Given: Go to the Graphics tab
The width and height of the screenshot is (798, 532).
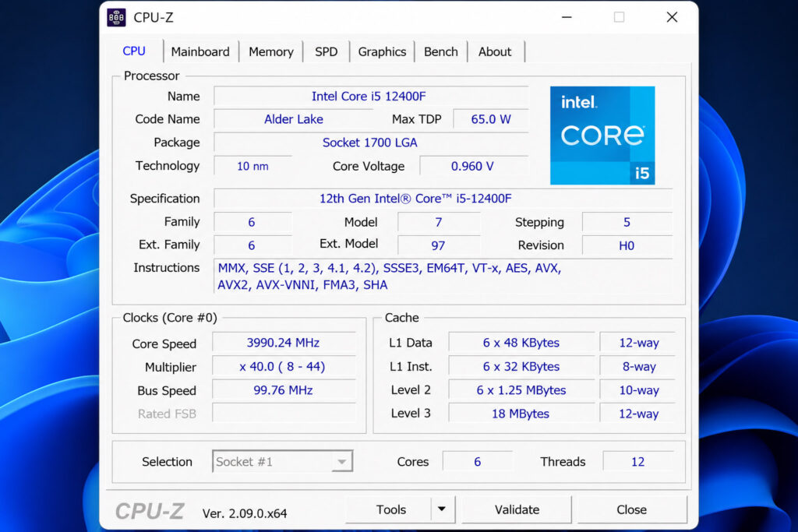Looking at the screenshot, I should (x=382, y=52).
